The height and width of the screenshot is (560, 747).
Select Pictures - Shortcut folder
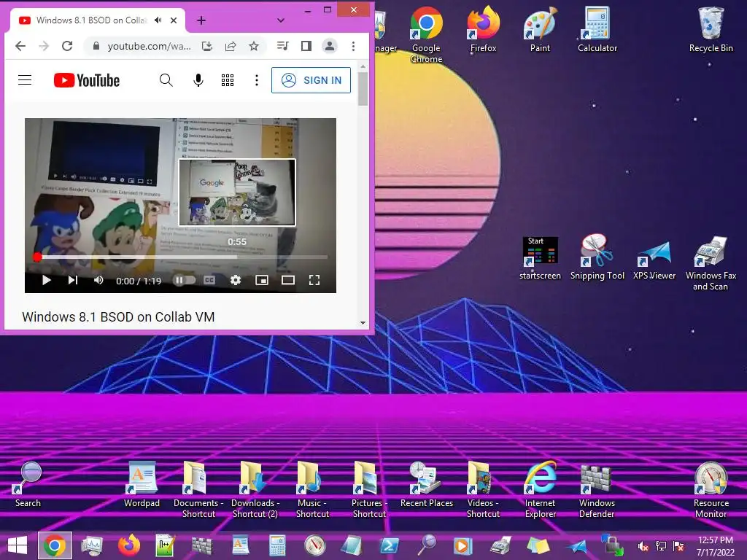[369, 490]
